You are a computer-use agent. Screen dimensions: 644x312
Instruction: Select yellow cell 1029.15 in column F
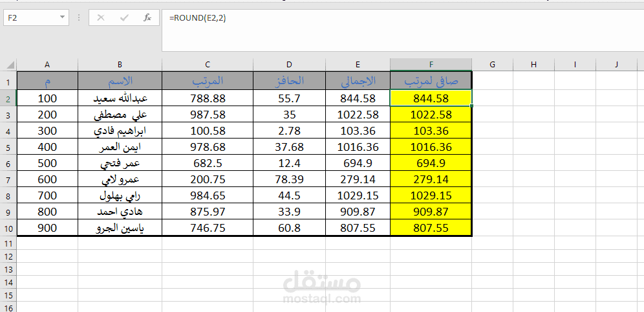pos(431,195)
